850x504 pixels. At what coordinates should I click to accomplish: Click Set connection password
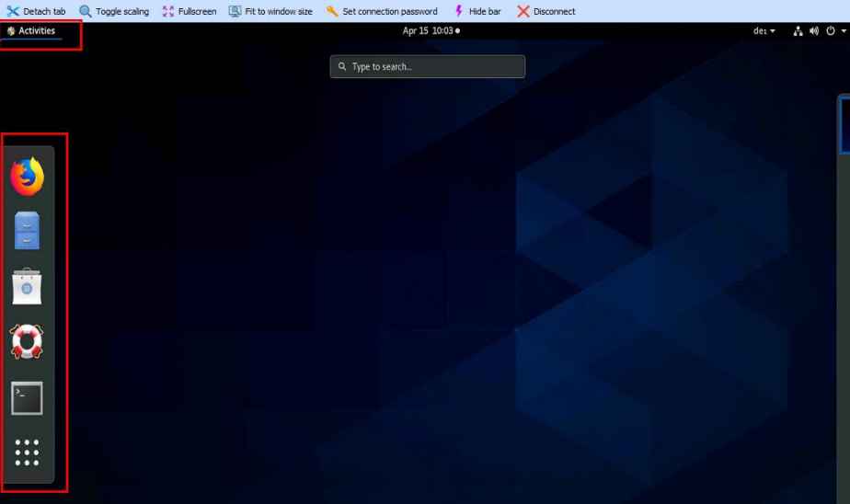[x=382, y=11]
